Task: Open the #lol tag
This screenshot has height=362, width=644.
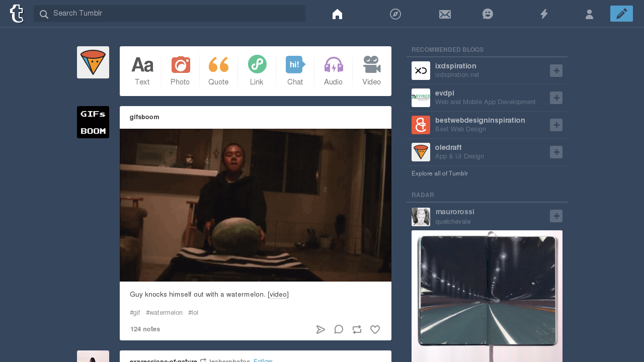Action: pos(193,313)
